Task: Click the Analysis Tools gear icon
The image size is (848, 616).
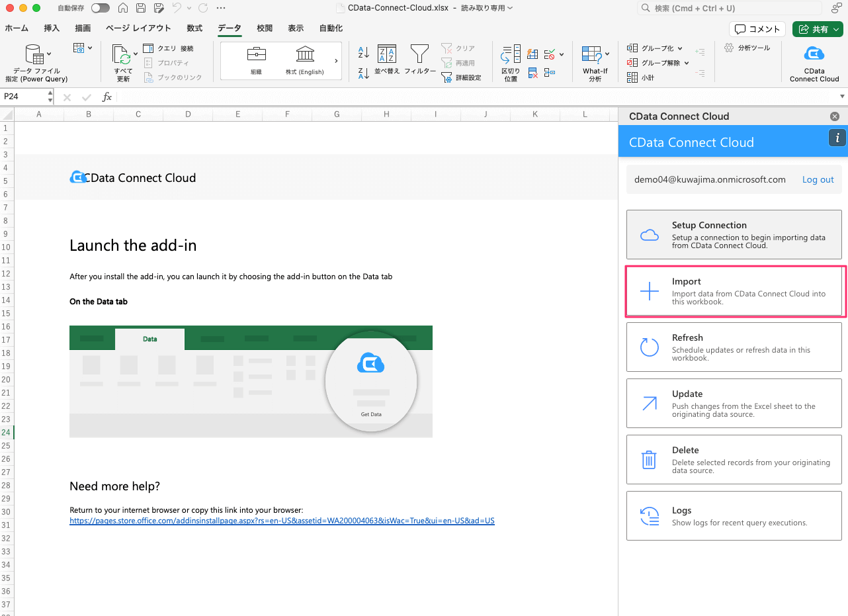Action: (728, 48)
